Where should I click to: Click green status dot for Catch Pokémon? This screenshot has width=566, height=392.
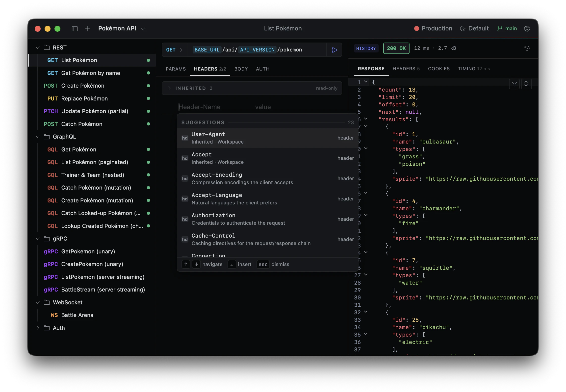click(x=148, y=124)
